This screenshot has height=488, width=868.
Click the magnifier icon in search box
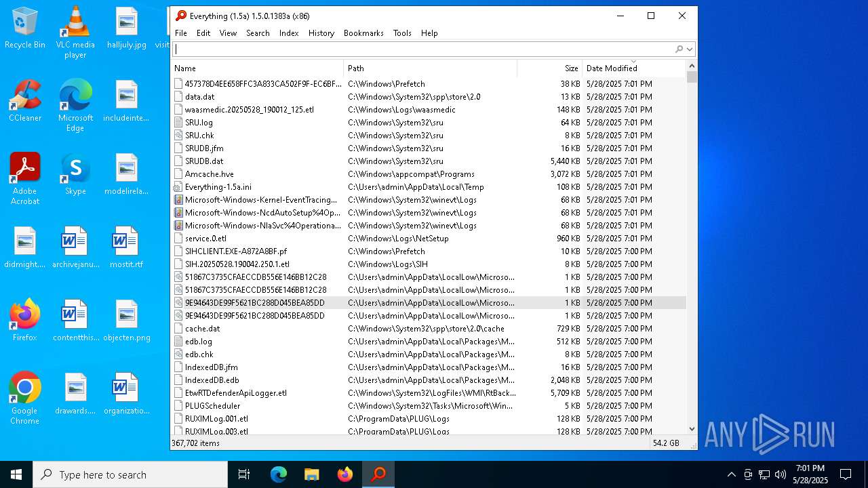click(x=679, y=49)
